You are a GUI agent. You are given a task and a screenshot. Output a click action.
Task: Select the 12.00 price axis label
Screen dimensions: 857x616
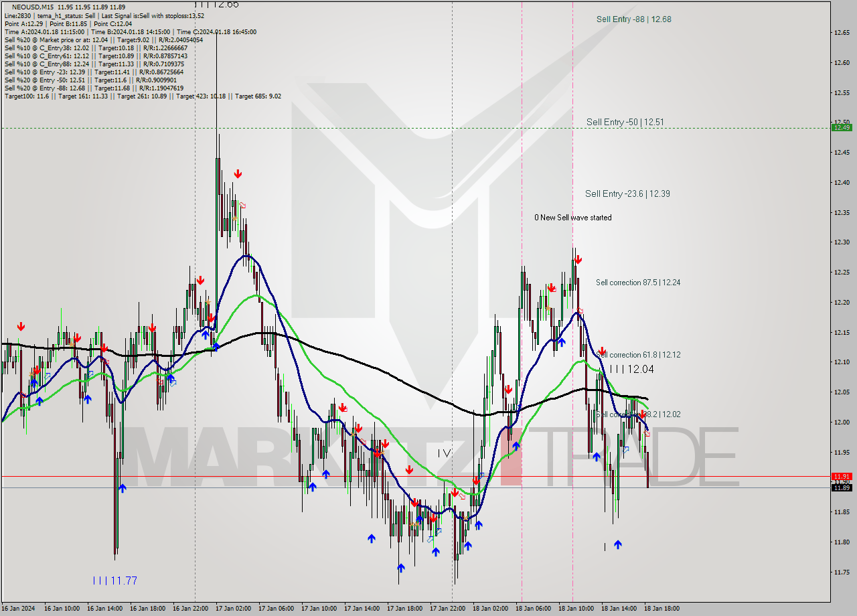point(841,422)
